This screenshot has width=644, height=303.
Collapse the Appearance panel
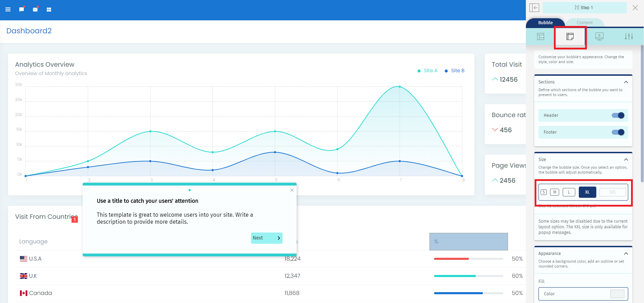tap(626, 254)
